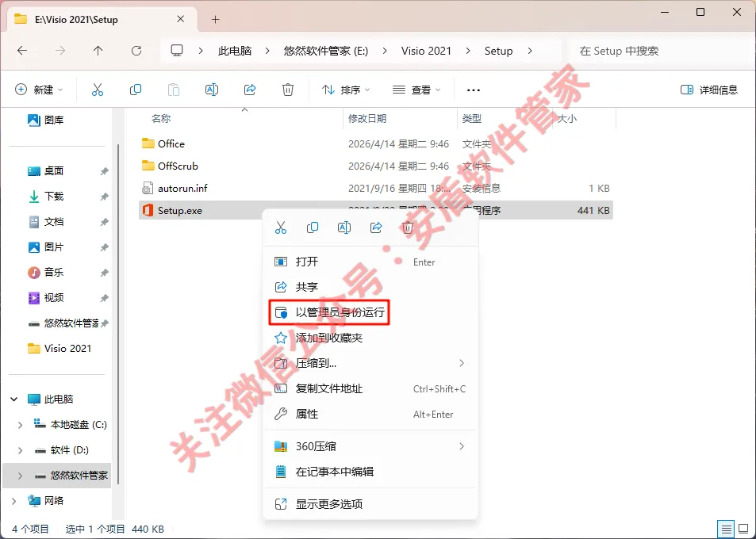Viewport: 756px width, 539px height.
Task: Click the Share icon in the context menu
Action: [376, 227]
